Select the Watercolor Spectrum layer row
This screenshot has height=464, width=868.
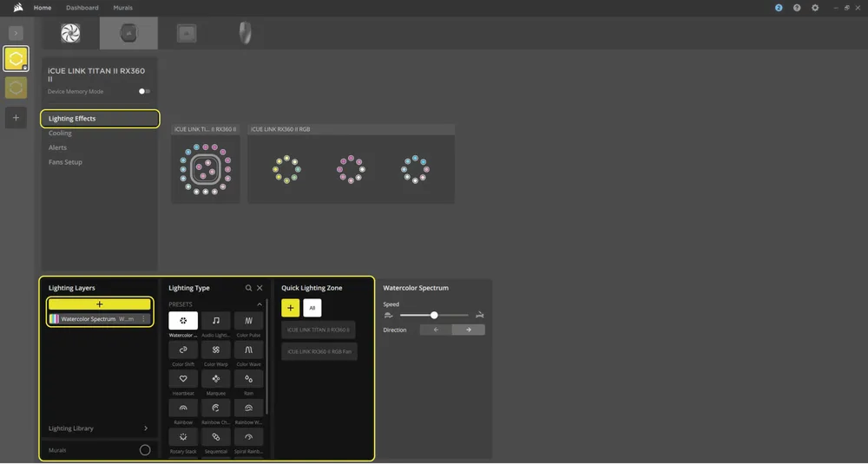(100, 319)
